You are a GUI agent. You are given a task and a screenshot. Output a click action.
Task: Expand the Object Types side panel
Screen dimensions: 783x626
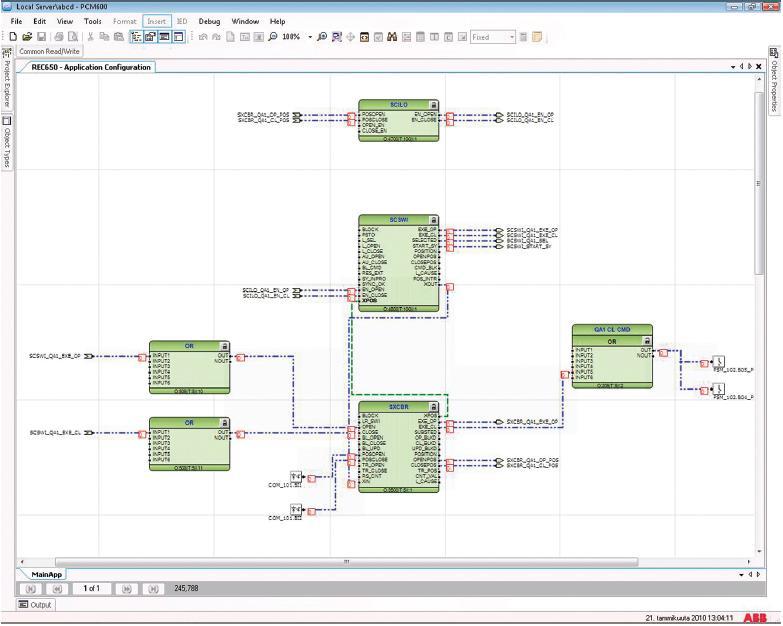coord(6,142)
